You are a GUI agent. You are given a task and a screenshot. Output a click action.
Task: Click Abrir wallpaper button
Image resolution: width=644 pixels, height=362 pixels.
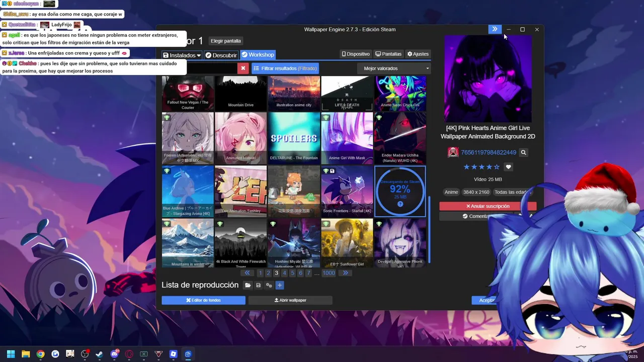[x=290, y=300]
